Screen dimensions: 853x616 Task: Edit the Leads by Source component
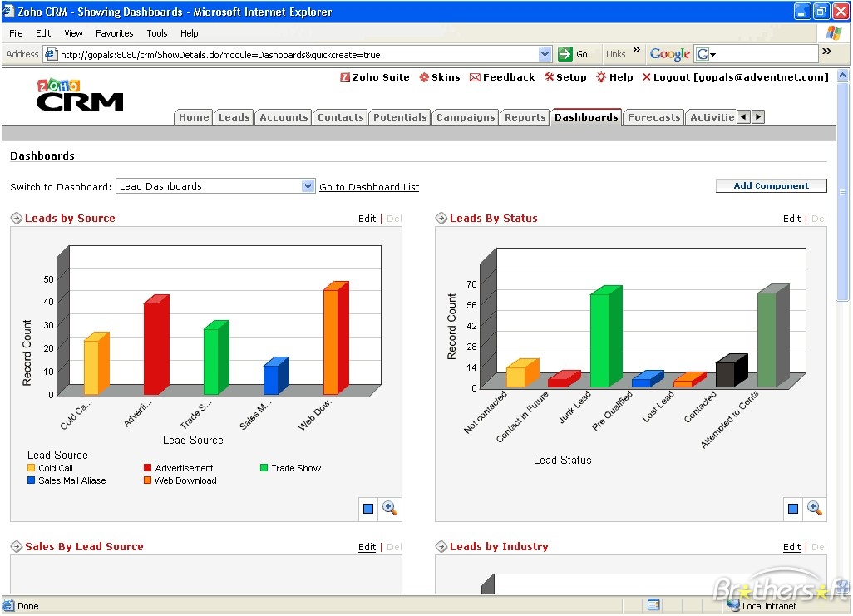pos(367,218)
